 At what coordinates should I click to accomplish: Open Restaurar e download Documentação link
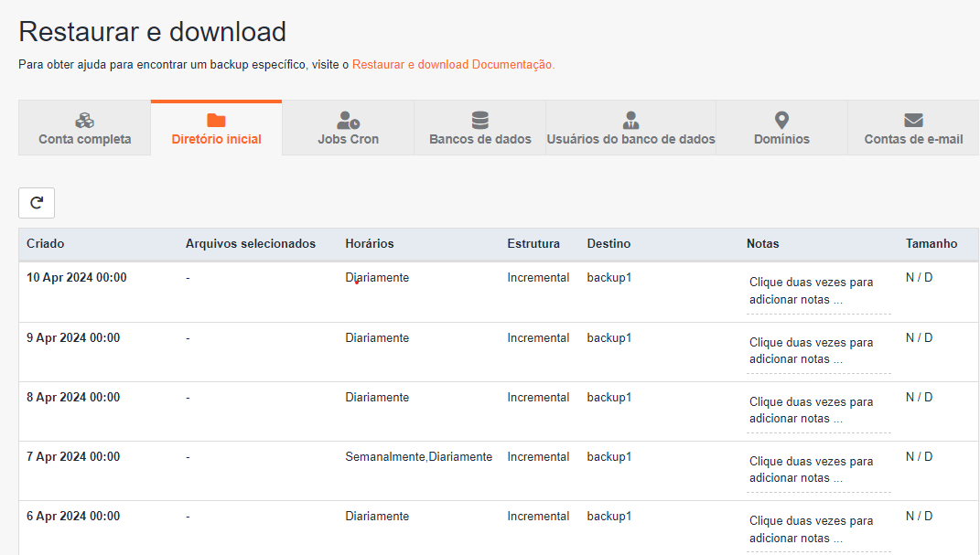pyautogui.click(x=453, y=64)
